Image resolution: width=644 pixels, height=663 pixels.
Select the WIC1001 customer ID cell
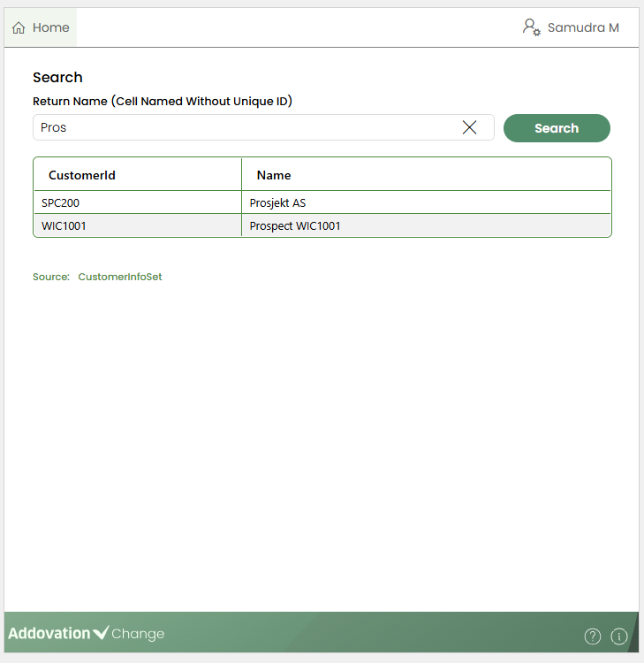click(x=64, y=225)
